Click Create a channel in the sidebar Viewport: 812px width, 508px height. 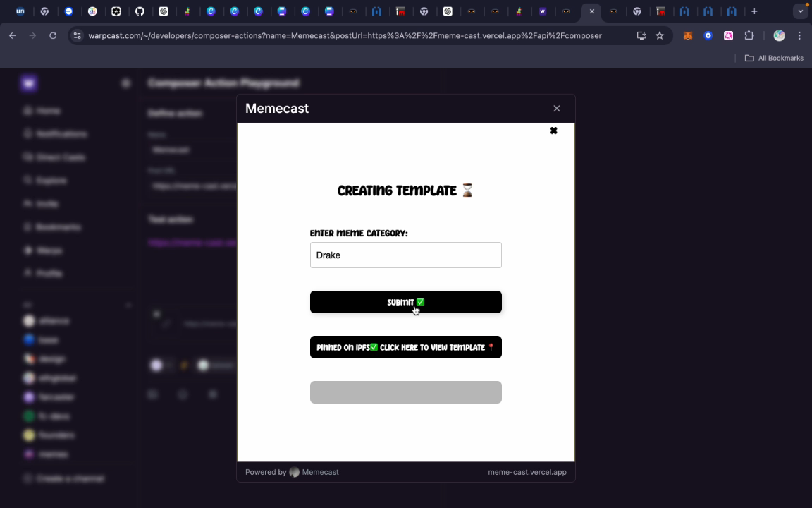point(63,478)
